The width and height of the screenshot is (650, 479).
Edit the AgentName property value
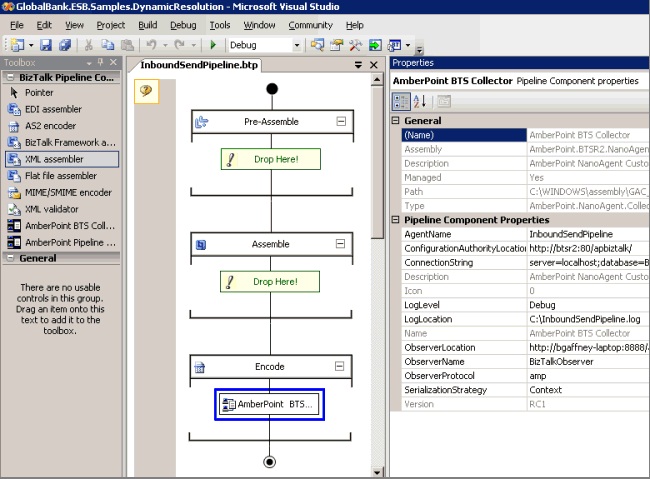click(589, 234)
